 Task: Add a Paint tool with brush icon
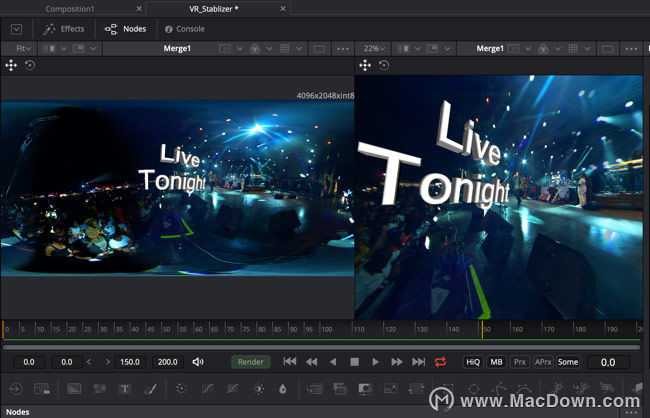tap(150, 389)
